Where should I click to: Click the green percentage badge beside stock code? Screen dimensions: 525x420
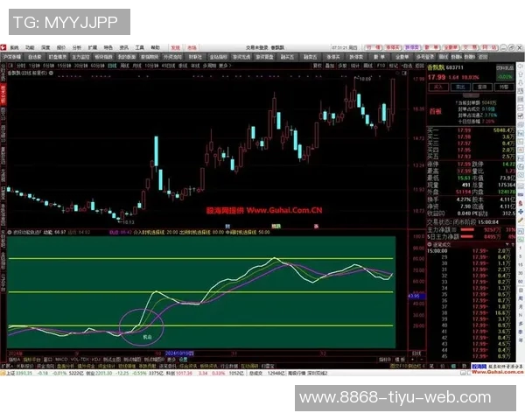[x=504, y=76]
